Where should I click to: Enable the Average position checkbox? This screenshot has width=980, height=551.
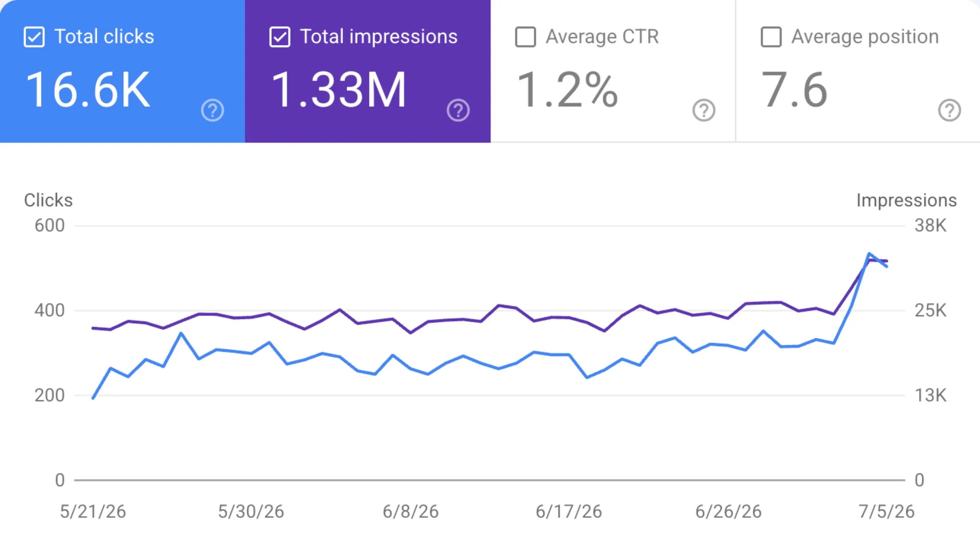click(x=771, y=37)
